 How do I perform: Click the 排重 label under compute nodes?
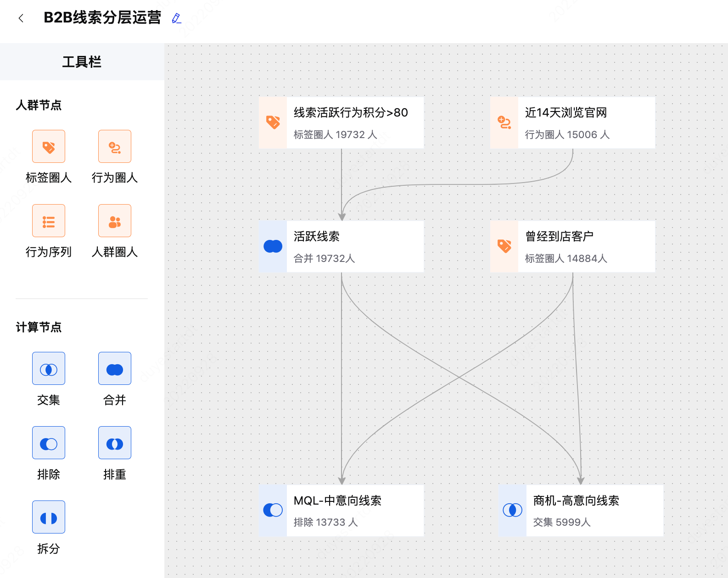(x=115, y=474)
